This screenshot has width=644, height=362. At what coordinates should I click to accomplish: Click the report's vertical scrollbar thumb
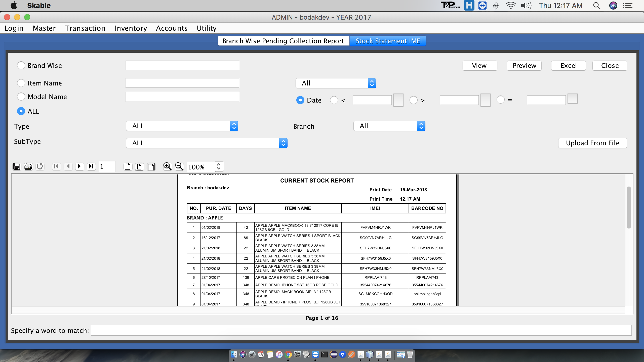[629, 207]
